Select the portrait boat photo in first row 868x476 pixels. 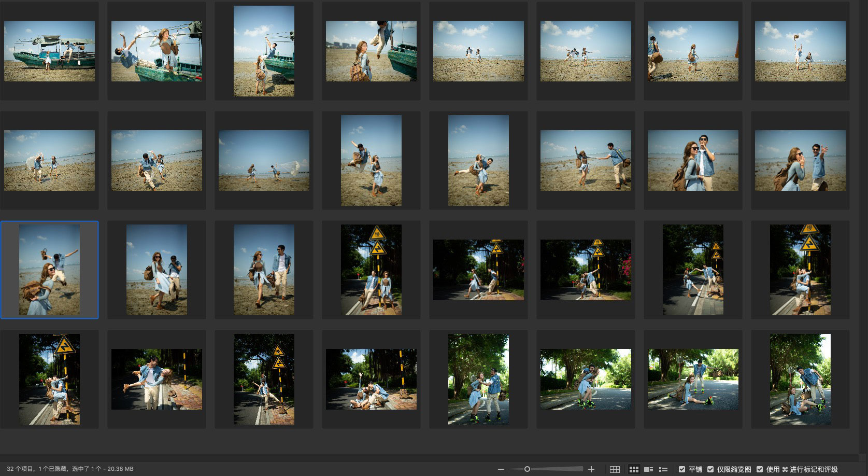pyautogui.click(x=264, y=51)
